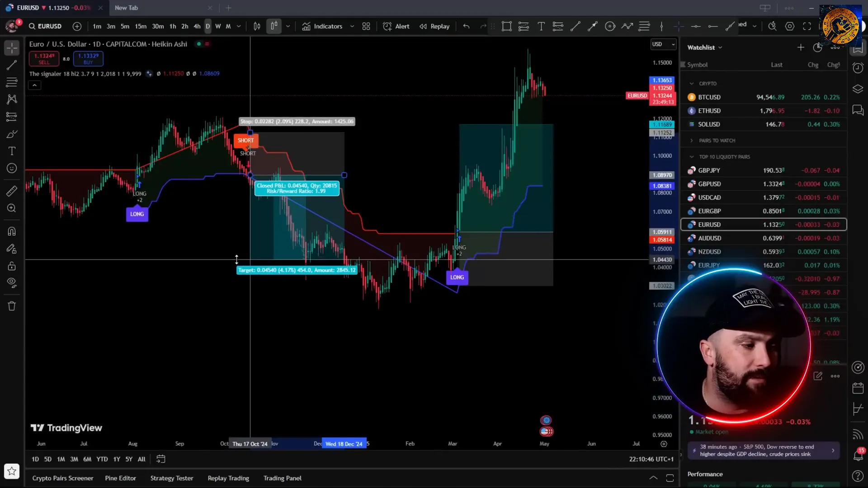The image size is (868, 488).
Task: Open the emoji icons tool
Action: [x=12, y=168]
